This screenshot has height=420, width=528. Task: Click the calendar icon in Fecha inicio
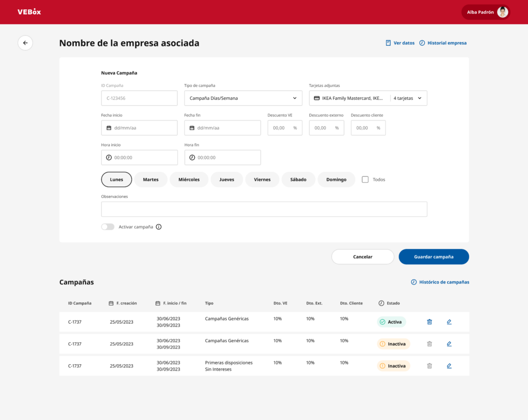pyautogui.click(x=109, y=128)
